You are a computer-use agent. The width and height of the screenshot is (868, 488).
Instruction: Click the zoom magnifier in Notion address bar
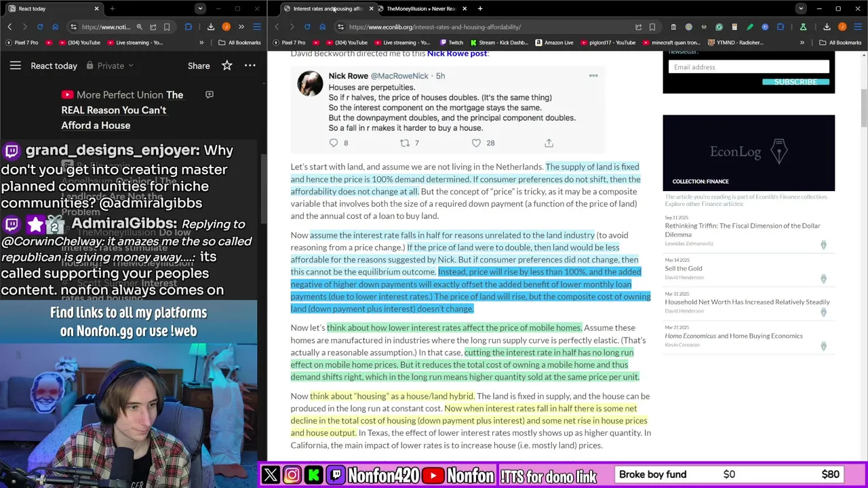pos(139,27)
